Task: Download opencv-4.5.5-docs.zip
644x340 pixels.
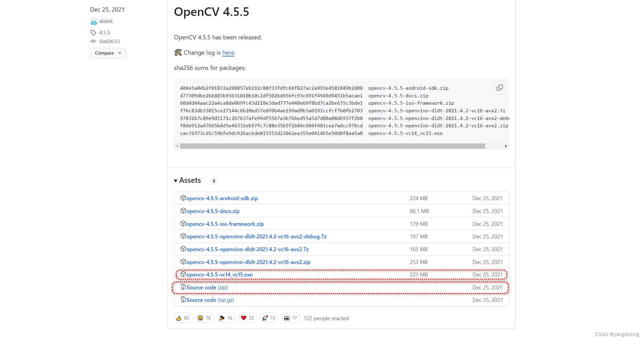Action: [x=213, y=211]
